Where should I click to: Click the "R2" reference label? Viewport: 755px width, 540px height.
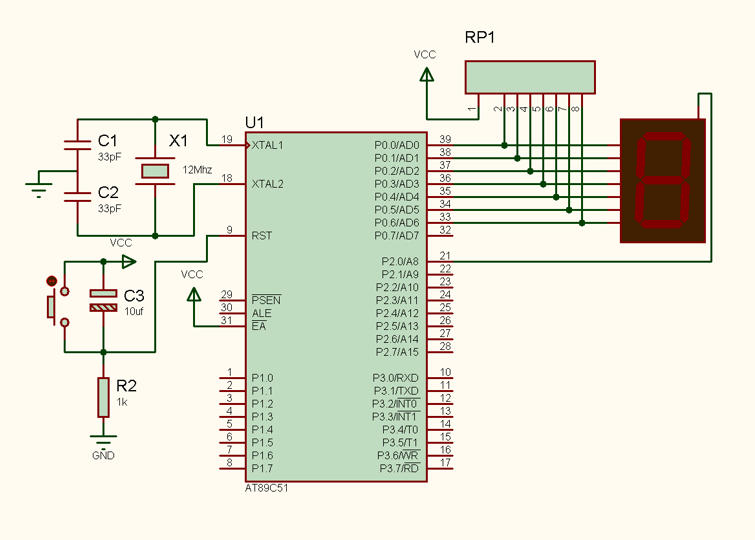point(126,386)
